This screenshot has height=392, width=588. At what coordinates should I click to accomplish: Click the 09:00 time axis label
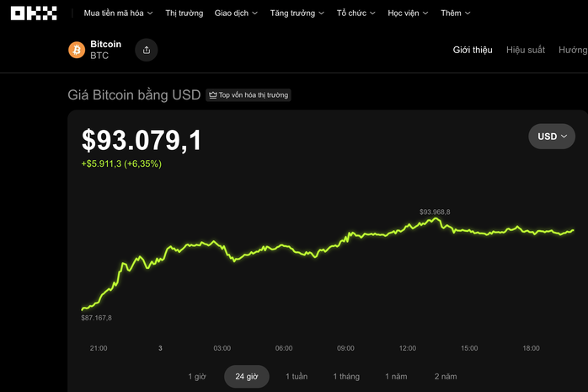click(345, 348)
